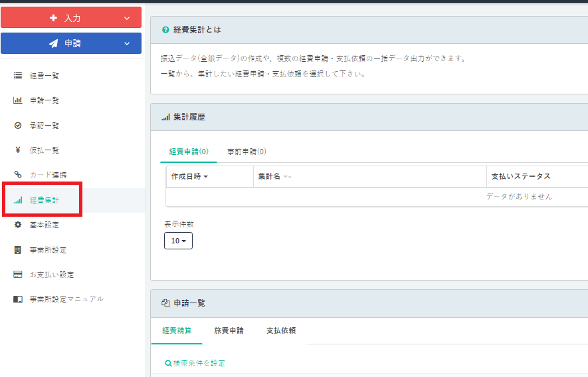Screen dimensions: 588x377
Task: Click the signal icon beside 経費集計
Action: [x=18, y=200]
